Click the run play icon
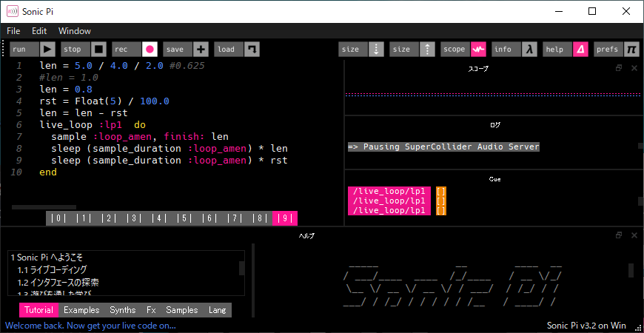Image resolution: width=644 pixels, height=333 pixels. [47, 50]
